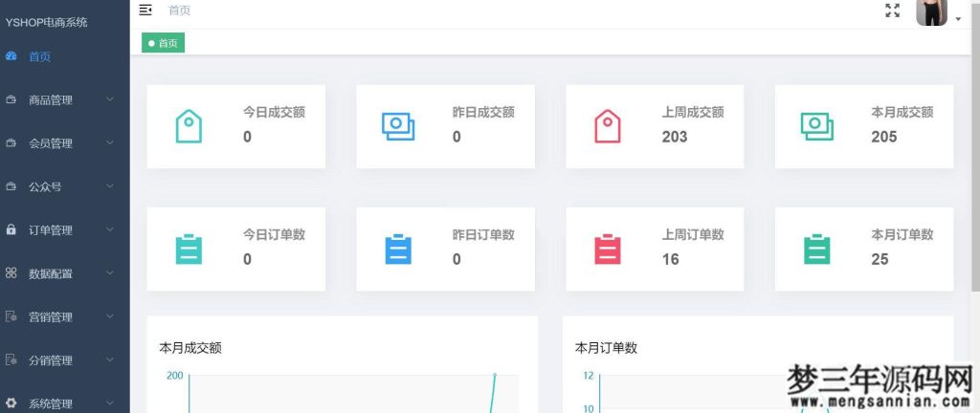Select the 昨日成交额 label

click(483, 112)
